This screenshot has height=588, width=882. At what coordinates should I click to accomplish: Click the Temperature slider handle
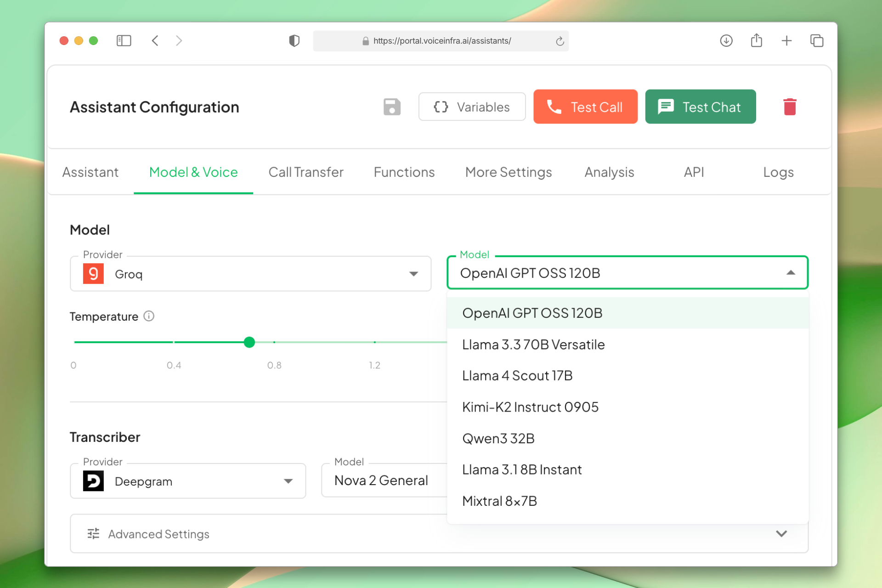coord(249,342)
